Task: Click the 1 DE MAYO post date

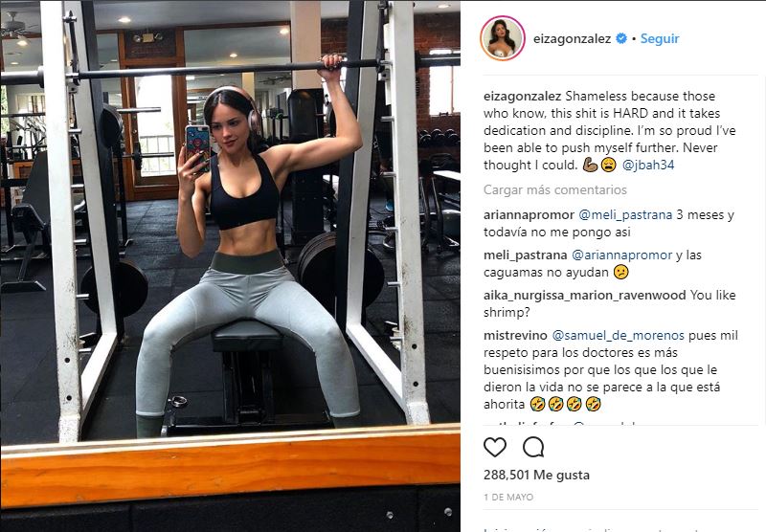Action: point(508,497)
